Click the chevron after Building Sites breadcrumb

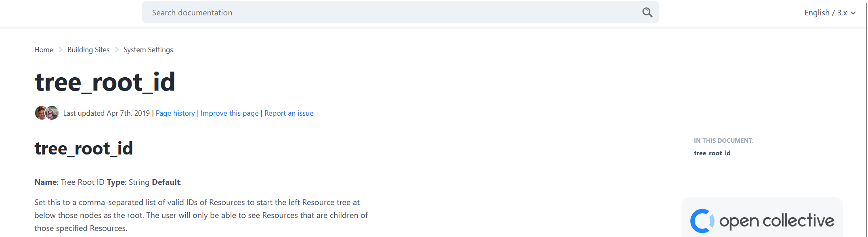click(117, 50)
